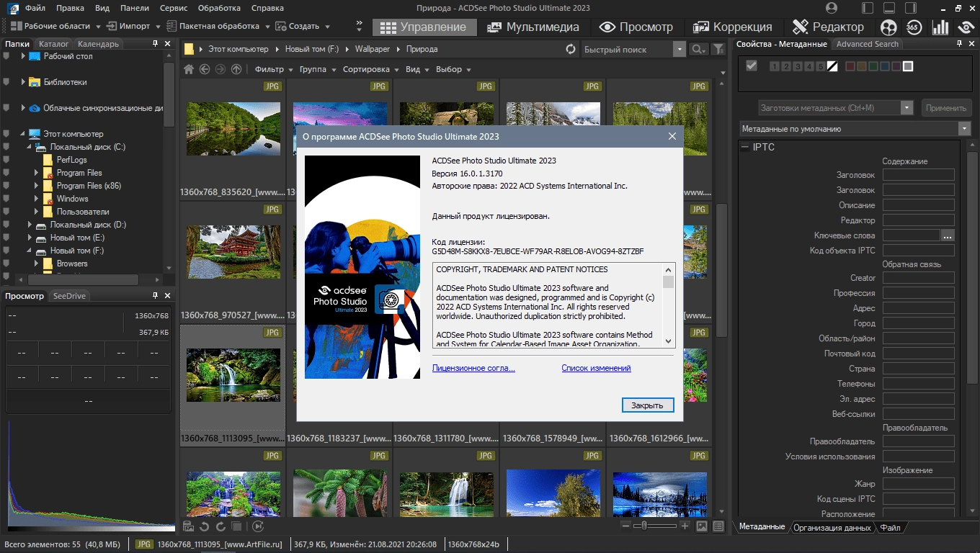Switch to the Каталог tab

point(54,44)
